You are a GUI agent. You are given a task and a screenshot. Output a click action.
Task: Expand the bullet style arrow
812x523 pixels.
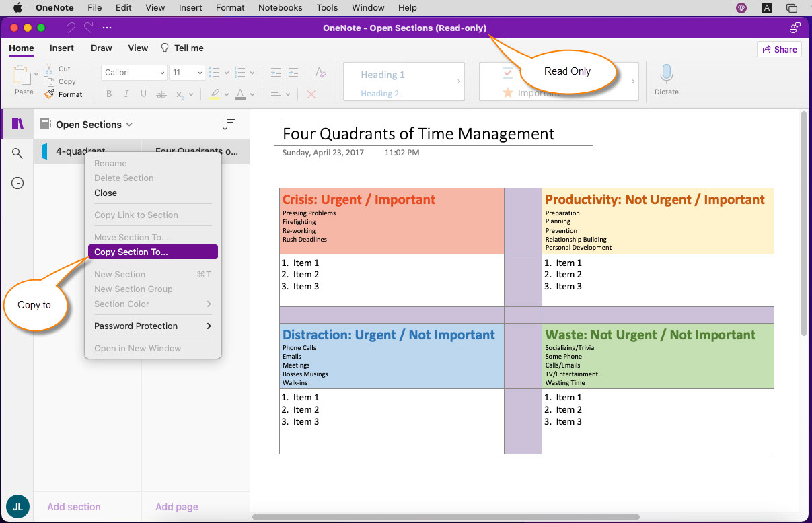point(227,73)
